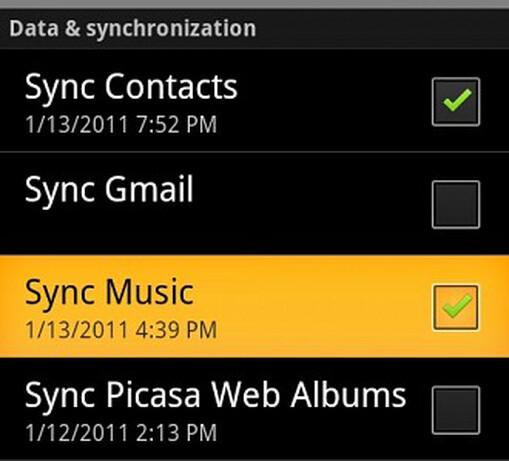The height and width of the screenshot is (461, 509).
Task: Tap the empty box icon in Picasa row
Action: [456, 410]
